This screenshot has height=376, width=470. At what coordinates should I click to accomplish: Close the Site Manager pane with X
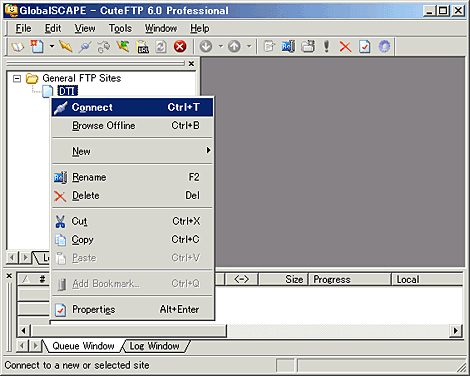tap(191, 63)
